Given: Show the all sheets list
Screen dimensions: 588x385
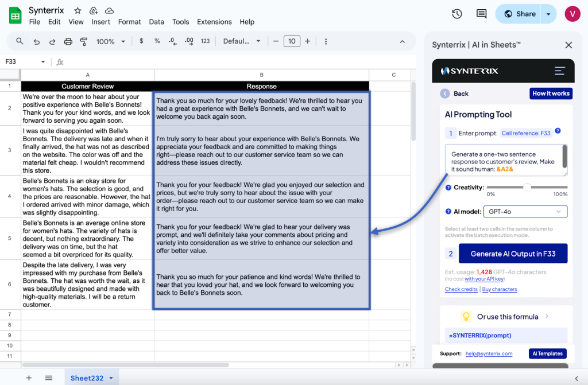Looking at the screenshot, I should coord(49,378).
